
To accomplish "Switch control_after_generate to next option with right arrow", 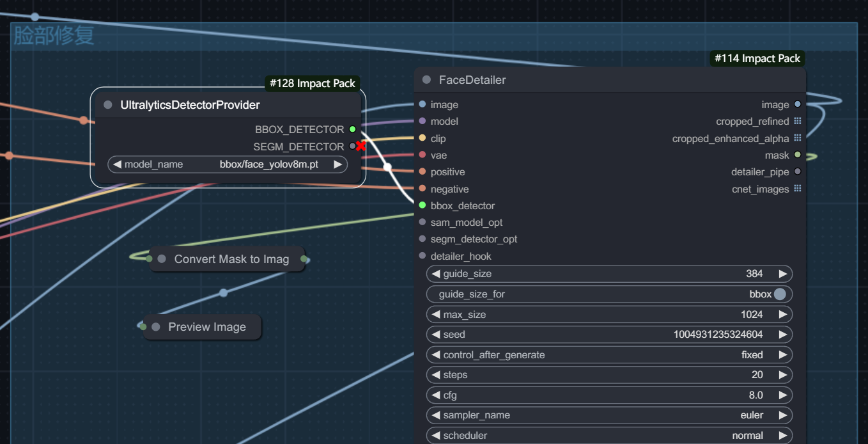I will point(783,355).
